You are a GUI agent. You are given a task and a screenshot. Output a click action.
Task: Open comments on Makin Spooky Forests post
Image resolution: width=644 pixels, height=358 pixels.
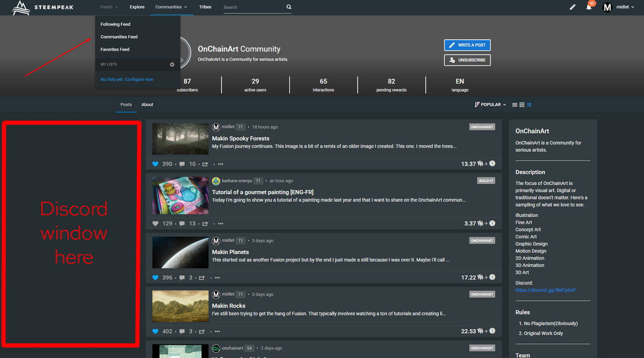click(182, 164)
